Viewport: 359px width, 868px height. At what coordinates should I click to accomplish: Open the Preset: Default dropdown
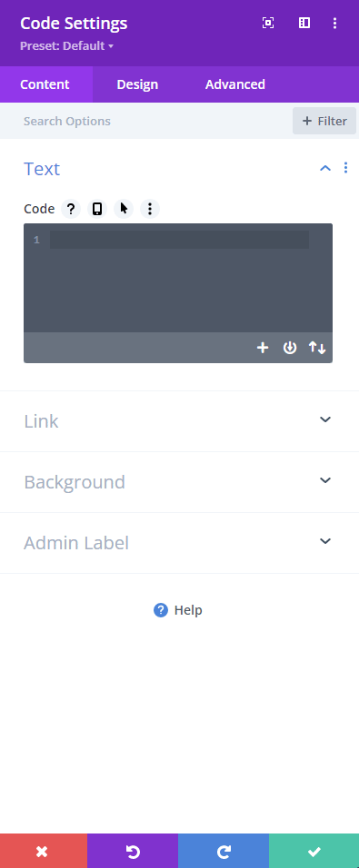coord(66,46)
